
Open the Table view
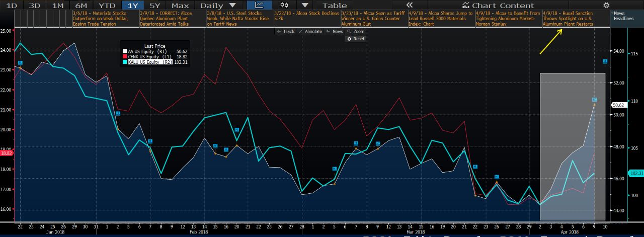[x=334, y=6]
